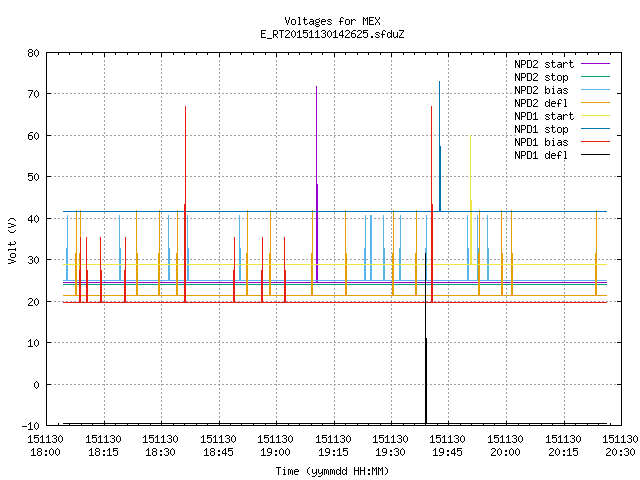Click the light blue NPD2 bias legend line

point(595,90)
